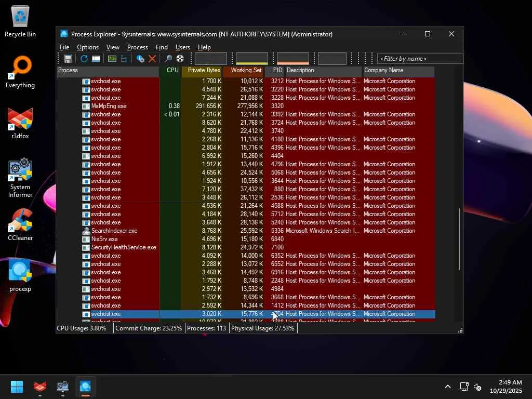Open the Windows Start menu

click(x=17, y=387)
